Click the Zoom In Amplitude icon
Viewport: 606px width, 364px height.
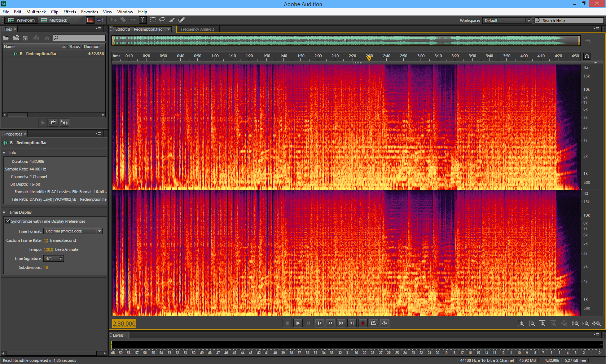coord(521,324)
